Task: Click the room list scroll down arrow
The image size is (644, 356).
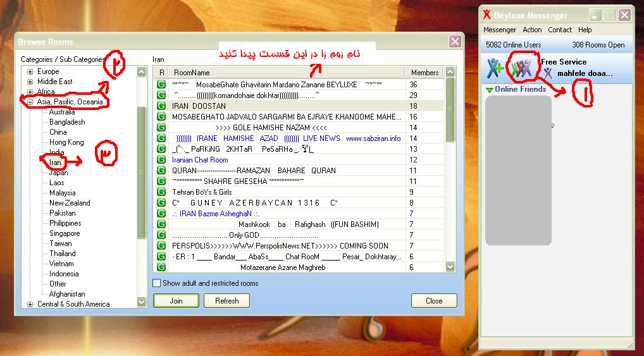Action: pos(450,266)
